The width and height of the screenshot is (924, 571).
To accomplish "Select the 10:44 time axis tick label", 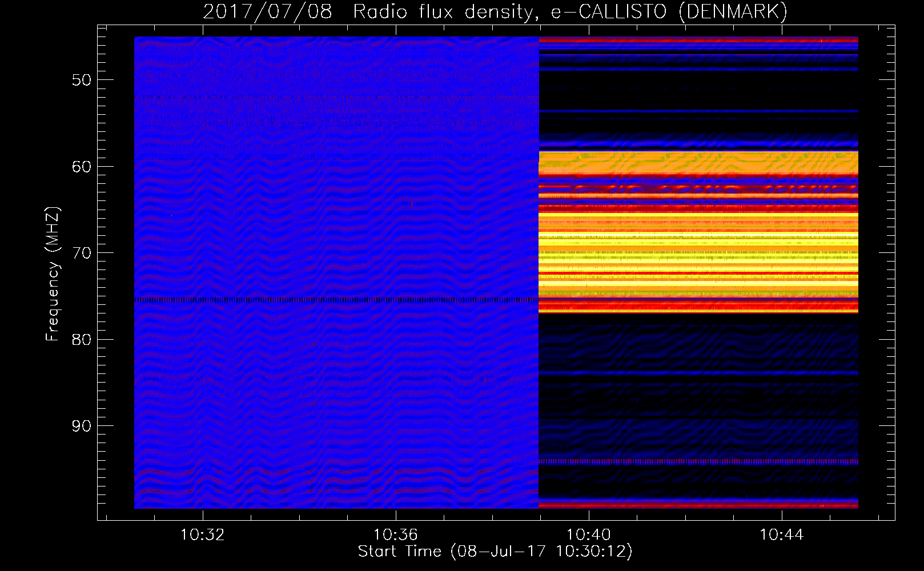I will pos(781,534).
